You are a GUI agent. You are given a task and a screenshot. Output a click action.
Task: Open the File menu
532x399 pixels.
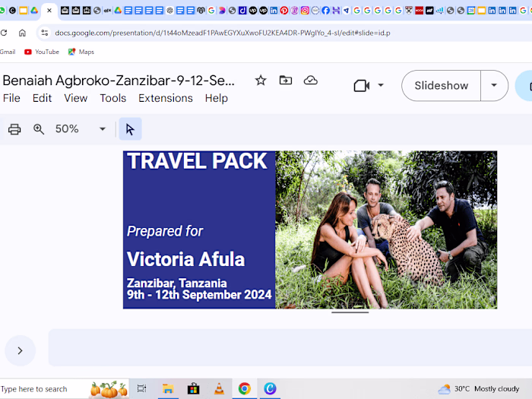pyautogui.click(x=11, y=98)
